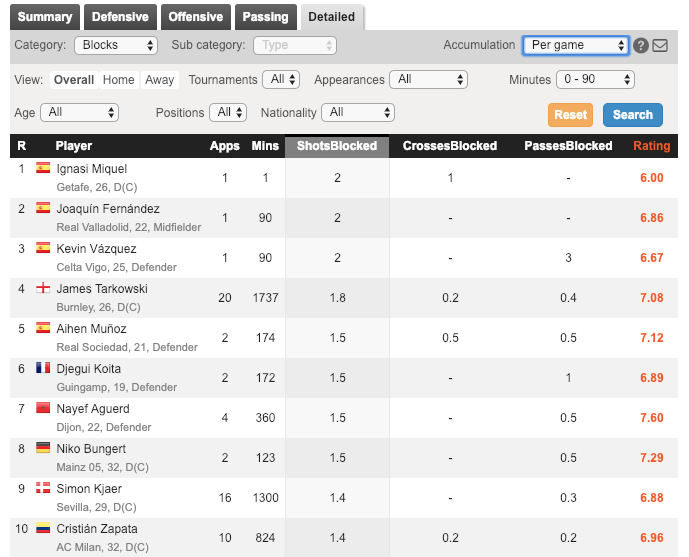The height and width of the screenshot is (557, 689).
Task: Expand the Minutes 0 - 90 dropdown
Action: pos(593,80)
